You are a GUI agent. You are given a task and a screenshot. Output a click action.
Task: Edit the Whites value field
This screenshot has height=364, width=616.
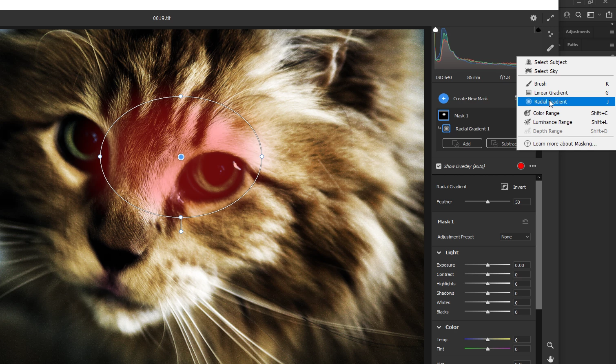point(522,302)
